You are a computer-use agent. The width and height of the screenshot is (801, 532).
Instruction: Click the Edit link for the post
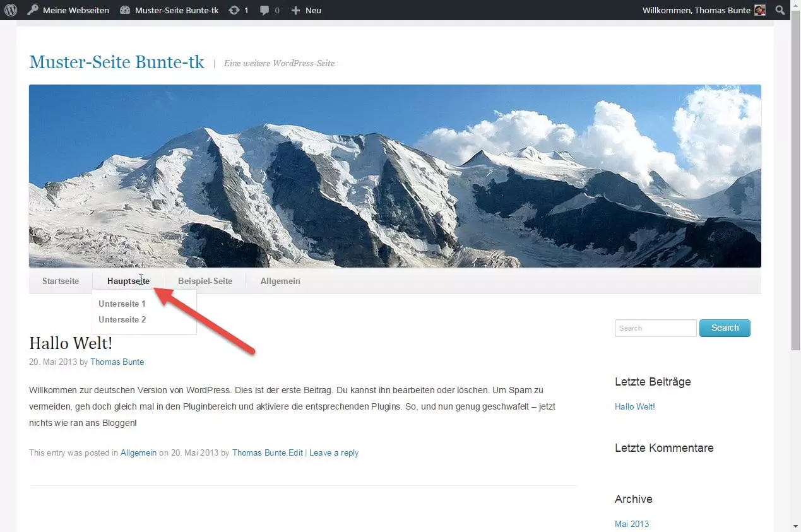coord(296,452)
